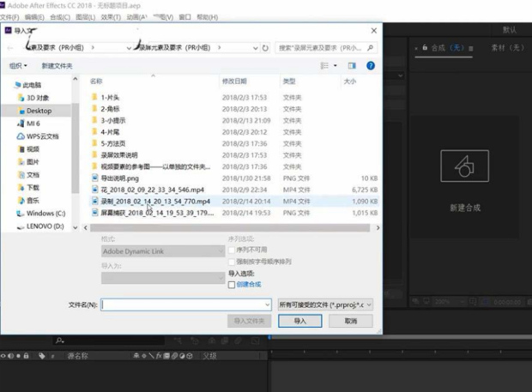
Task: Open the 合成(C) menu in After Effects
Action: point(60,17)
